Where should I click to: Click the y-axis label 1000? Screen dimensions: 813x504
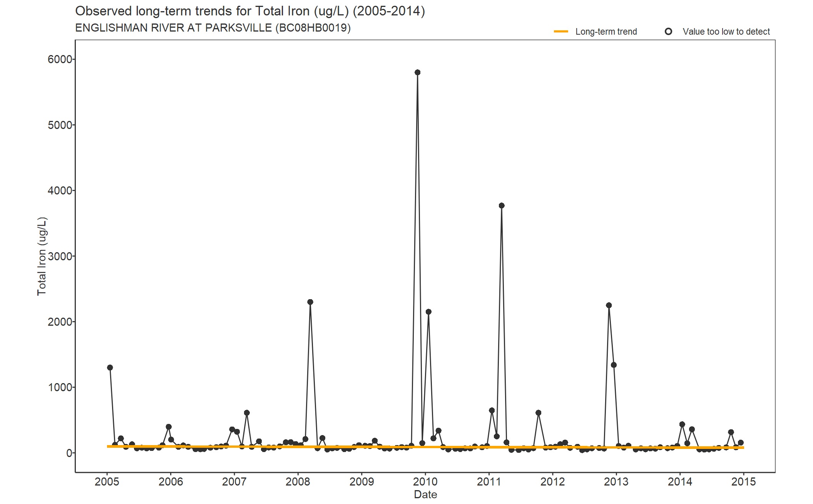[60, 387]
